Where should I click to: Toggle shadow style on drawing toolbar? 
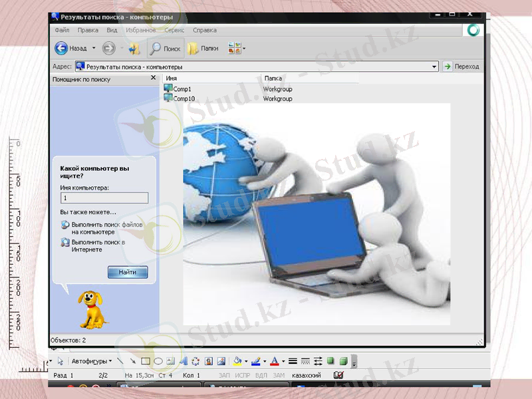(331, 361)
